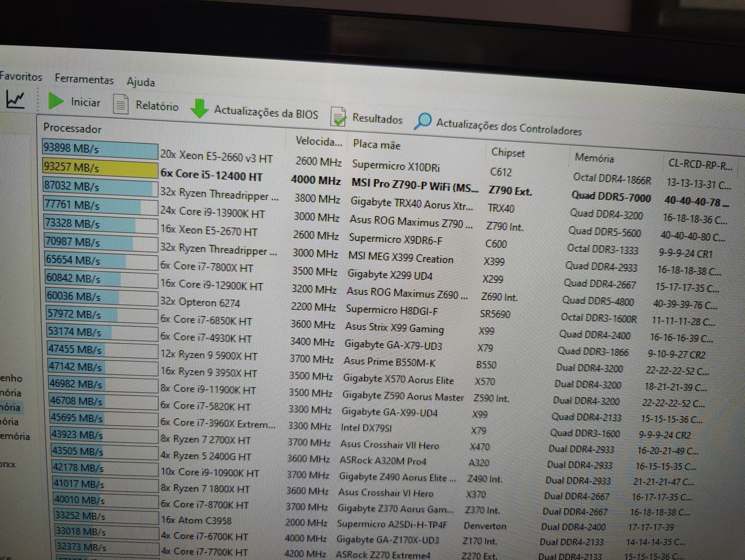Image resolution: width=745 pixels, height=560 pixels.
Task: Click the line graph toolbar icon
Action: [15, 99]
